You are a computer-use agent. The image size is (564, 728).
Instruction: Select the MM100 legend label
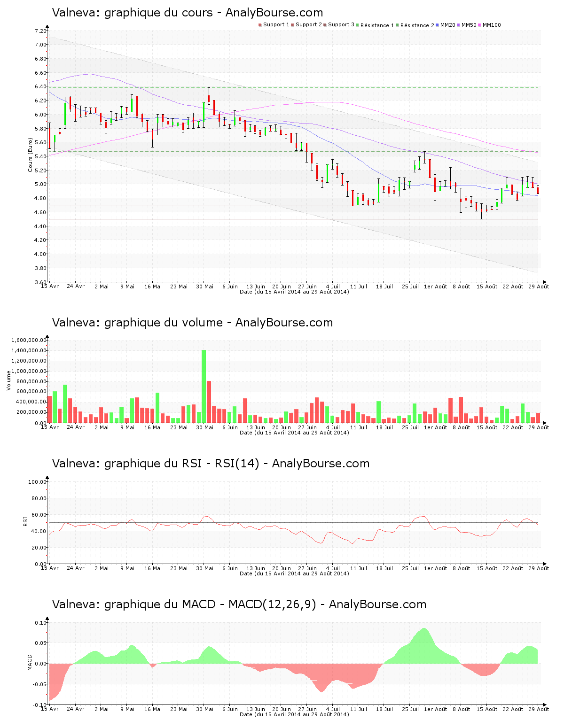(x=492, y=25)
